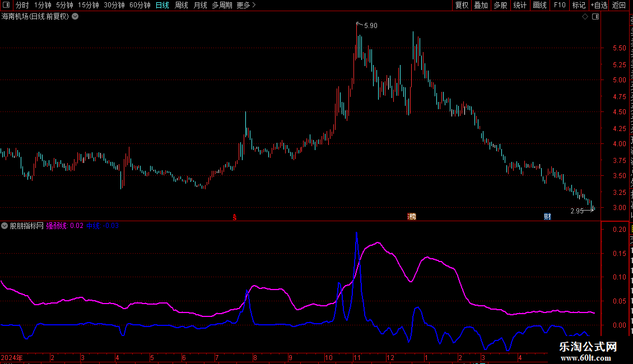The height and width of the screenshot is (364, 633).
Task: Click 标记 mark button
Action: point(579,5)
